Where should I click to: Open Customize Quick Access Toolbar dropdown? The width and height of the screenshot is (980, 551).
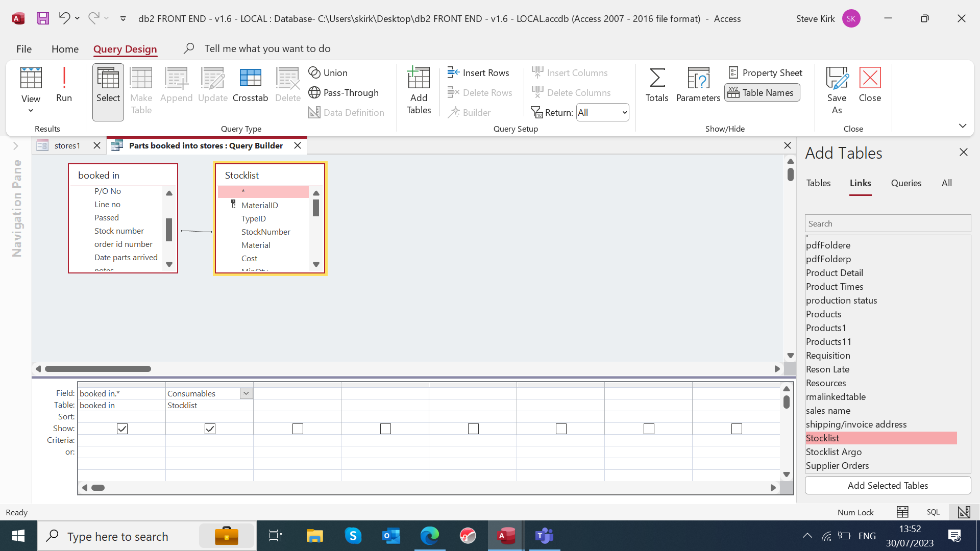123,18
